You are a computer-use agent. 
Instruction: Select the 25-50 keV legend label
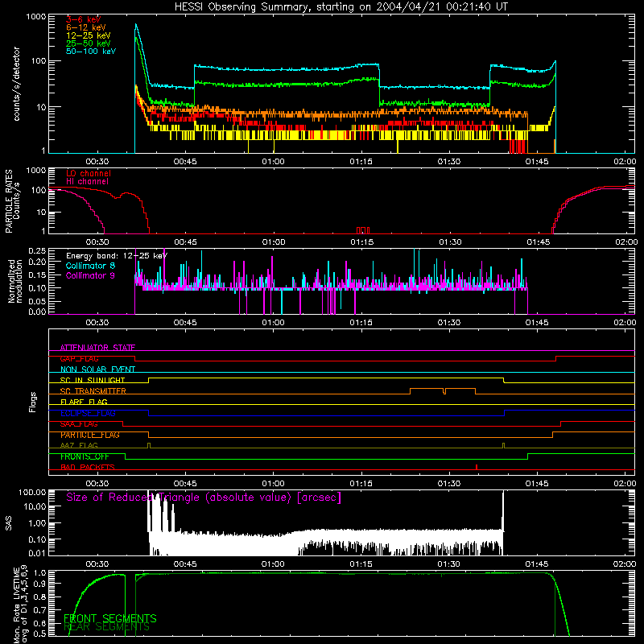[x=89, y=43]
